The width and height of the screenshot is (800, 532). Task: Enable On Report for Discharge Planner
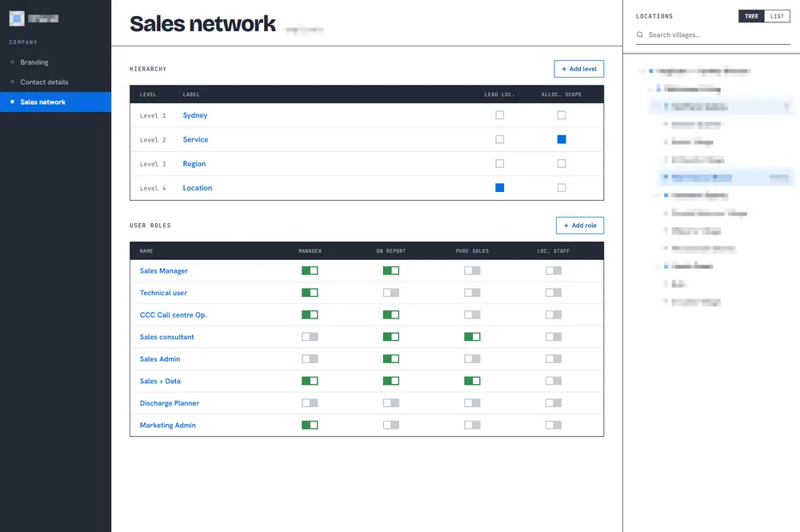tap(391, 403)
